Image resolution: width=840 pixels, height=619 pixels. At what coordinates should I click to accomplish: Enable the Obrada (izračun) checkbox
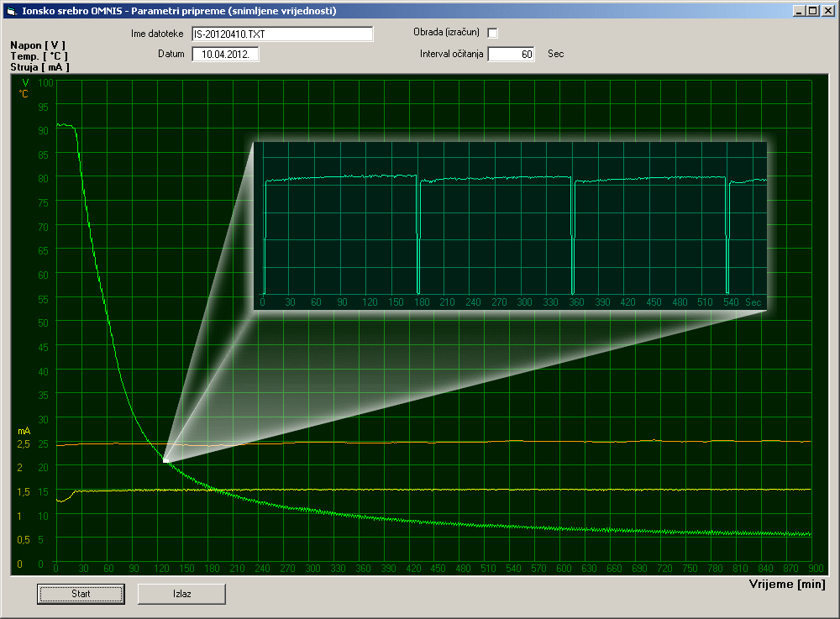click(492, 34)
